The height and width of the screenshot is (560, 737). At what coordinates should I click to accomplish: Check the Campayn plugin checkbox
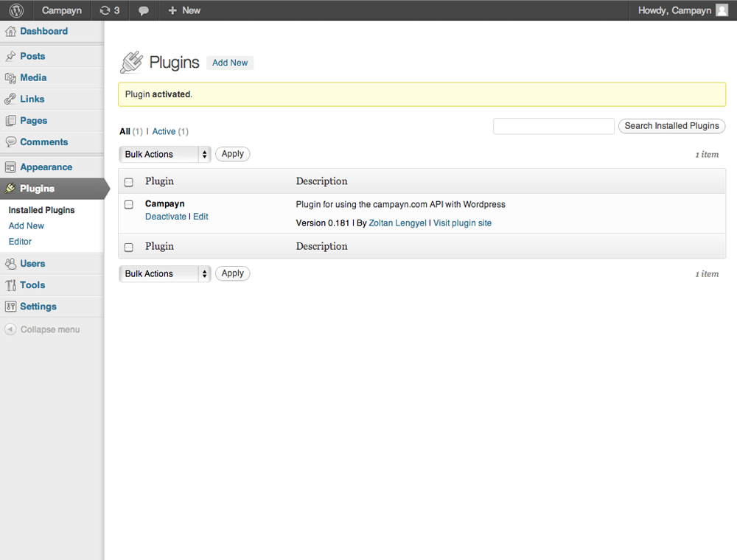(129, 204)
